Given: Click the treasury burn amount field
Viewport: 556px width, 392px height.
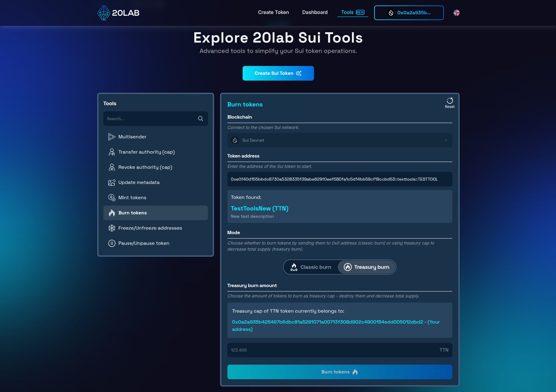Looking at the screenshot, I should [340, 350].
